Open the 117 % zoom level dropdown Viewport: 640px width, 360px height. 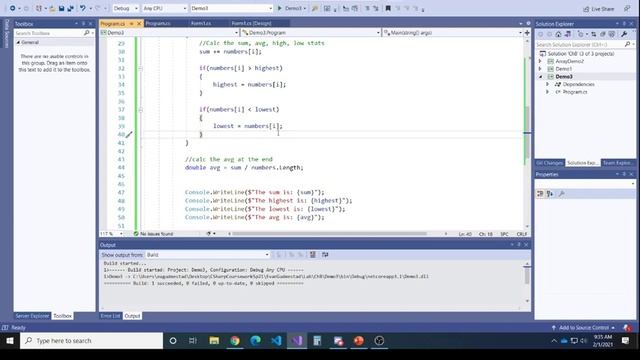point(111,234)
